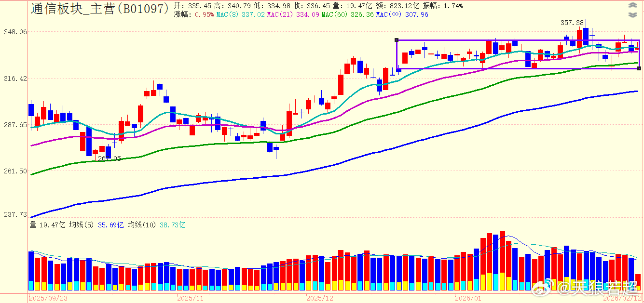The height and width of the screenshot is (303, 644).
Task: Click the double down-chevron icon at top right
Action: [633, 14]
